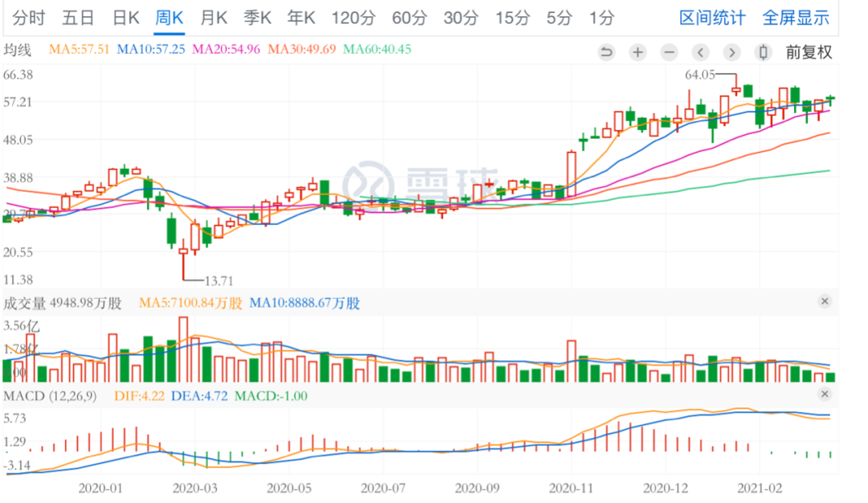Image resolution: width=868 pixels, height=503 pixels.
Task: Zoom out chart with minus icon
Action: (669, 52)
